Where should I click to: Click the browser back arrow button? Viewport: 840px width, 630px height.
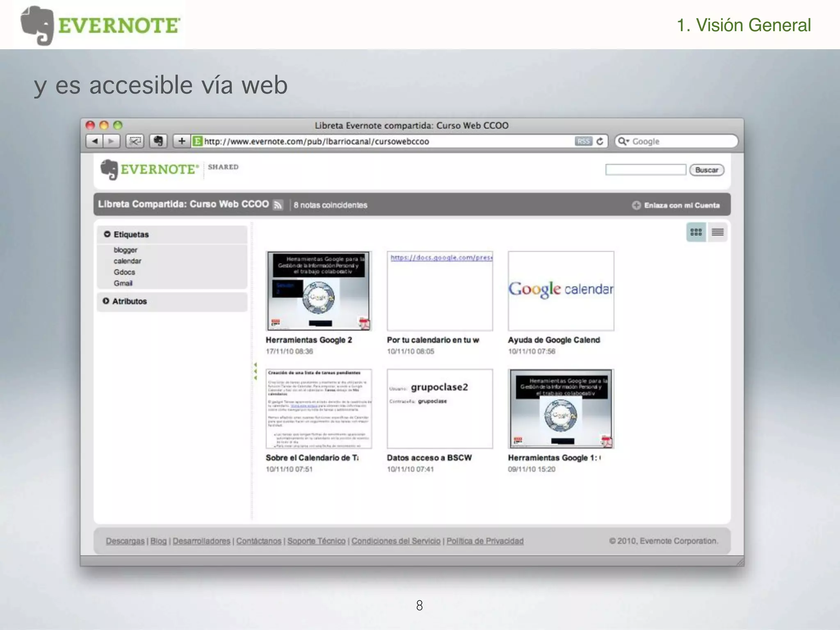tap(95, 142)
